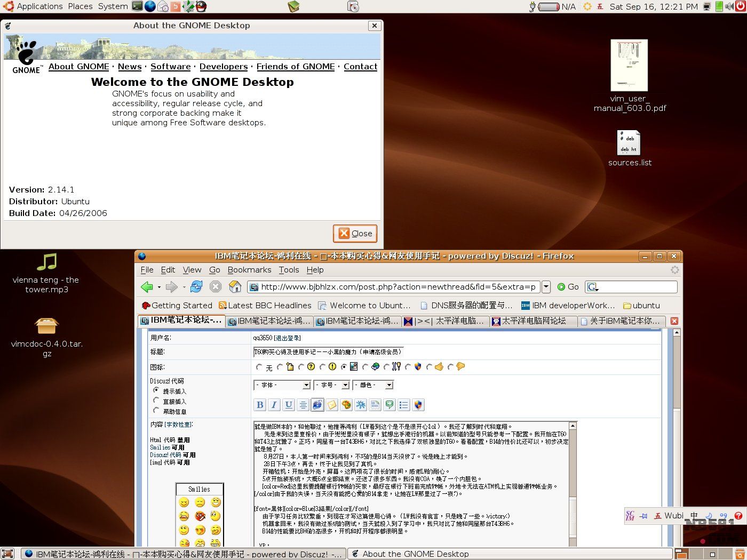Open the Bookmarks menu in Firefox
Viewport: 747px width, 560px height.
tap(249, 270)
